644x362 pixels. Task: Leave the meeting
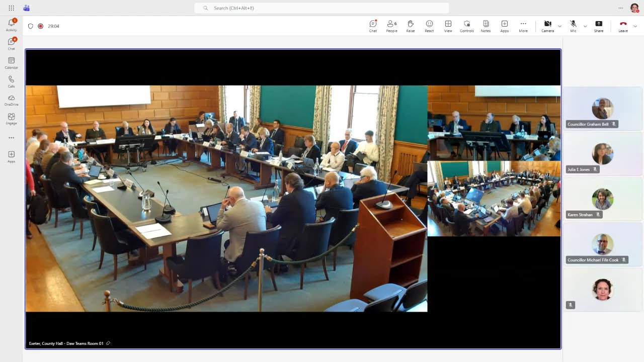pyautogui.click(x=623, y=26)
